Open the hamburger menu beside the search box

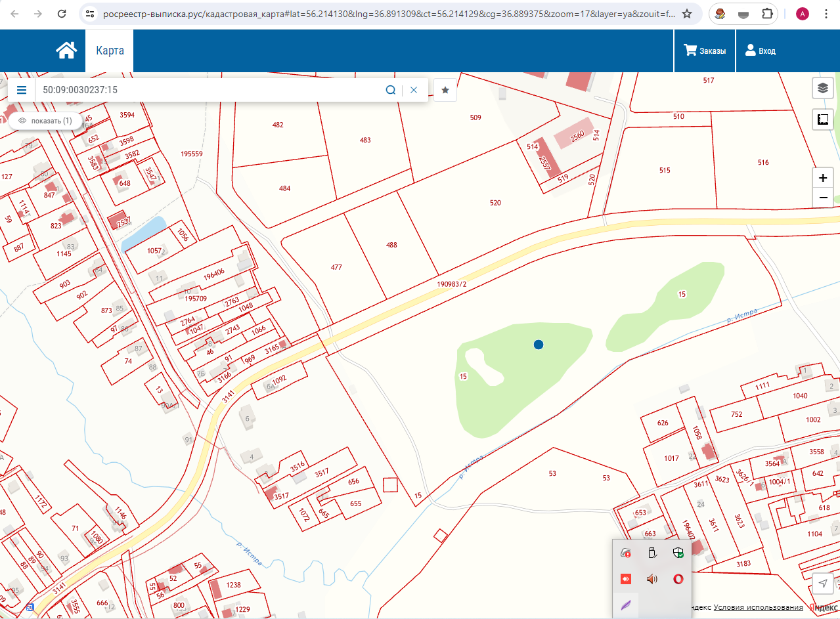[22, 90]
